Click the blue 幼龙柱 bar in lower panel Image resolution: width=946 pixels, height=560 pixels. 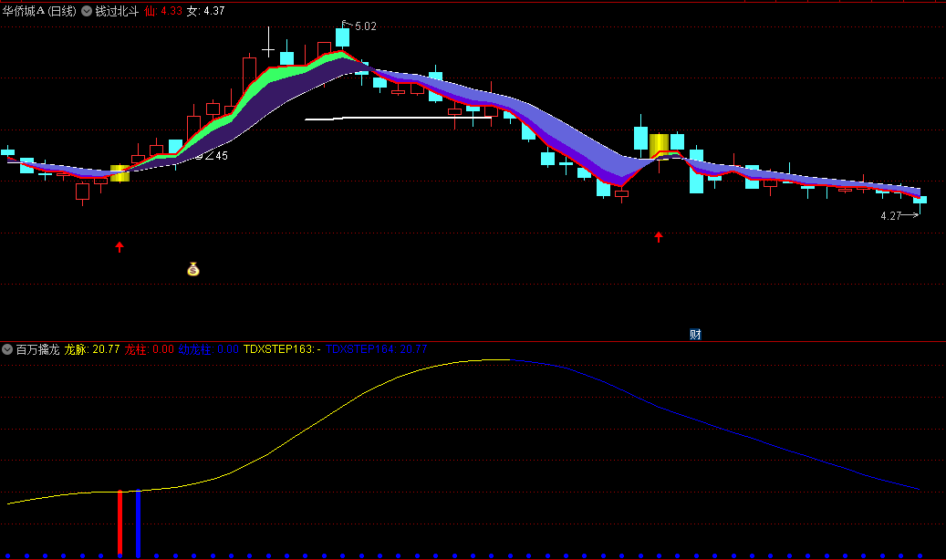pyautogui.click(x=138, y=523)
